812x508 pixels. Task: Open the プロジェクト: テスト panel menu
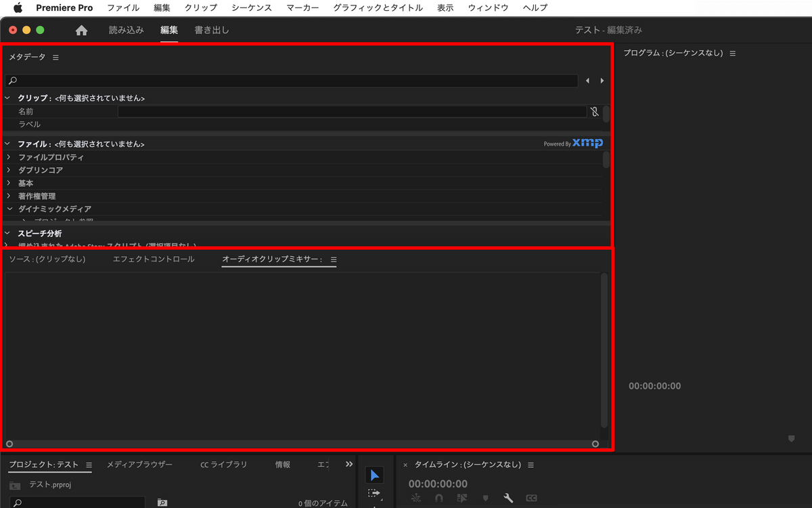coord(89,465)
